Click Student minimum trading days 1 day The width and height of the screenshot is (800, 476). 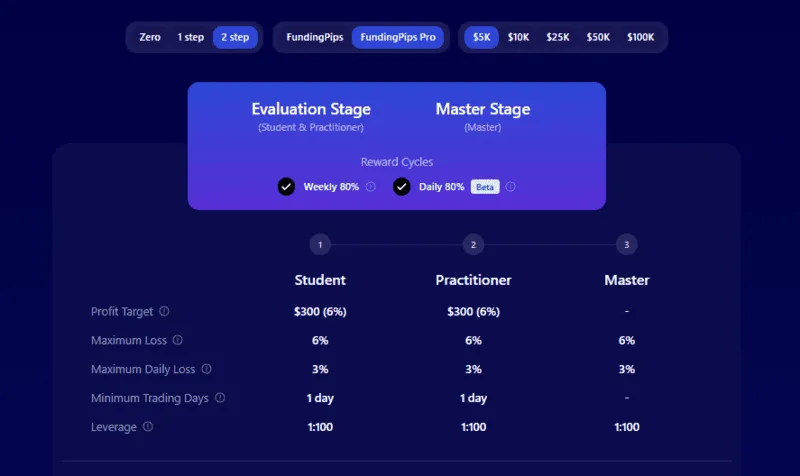point(320,398)
